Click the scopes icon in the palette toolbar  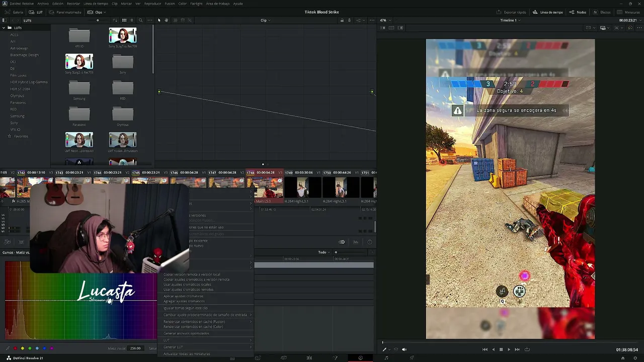click(x=356, y=242)
